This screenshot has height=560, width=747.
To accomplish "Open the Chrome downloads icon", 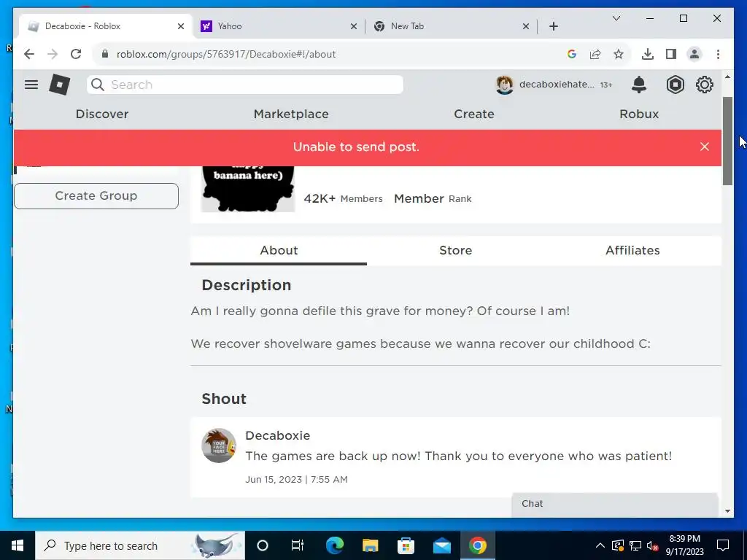I will pyautogui.click(x=648, y=54).
